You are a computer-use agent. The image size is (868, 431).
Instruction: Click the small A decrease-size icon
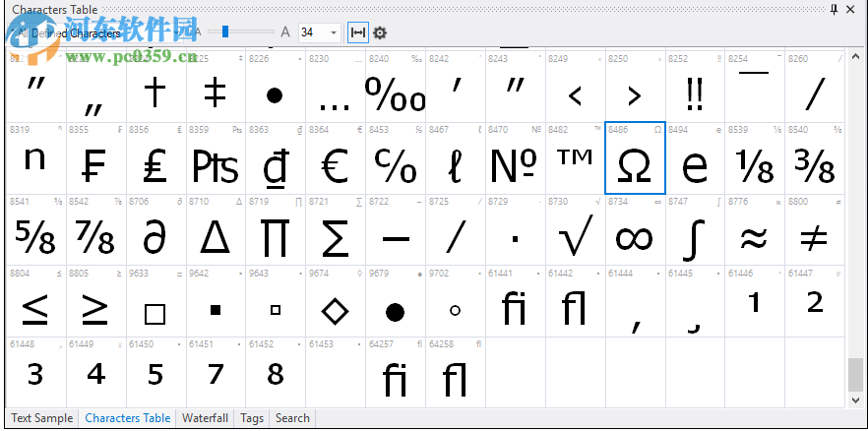click(198, 32)
